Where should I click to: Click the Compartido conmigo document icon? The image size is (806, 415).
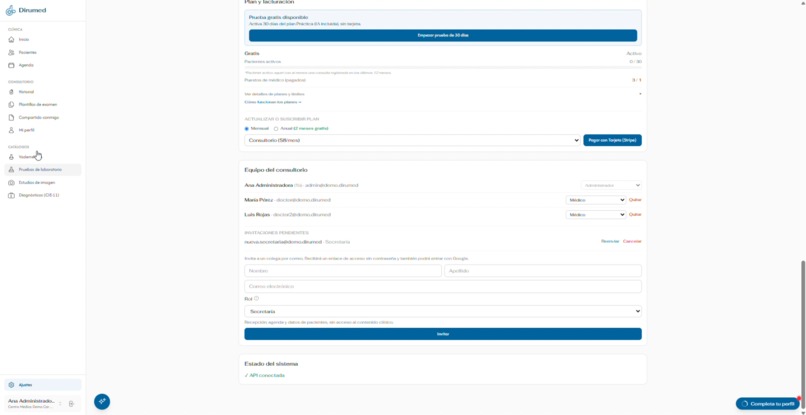[11, 117]
